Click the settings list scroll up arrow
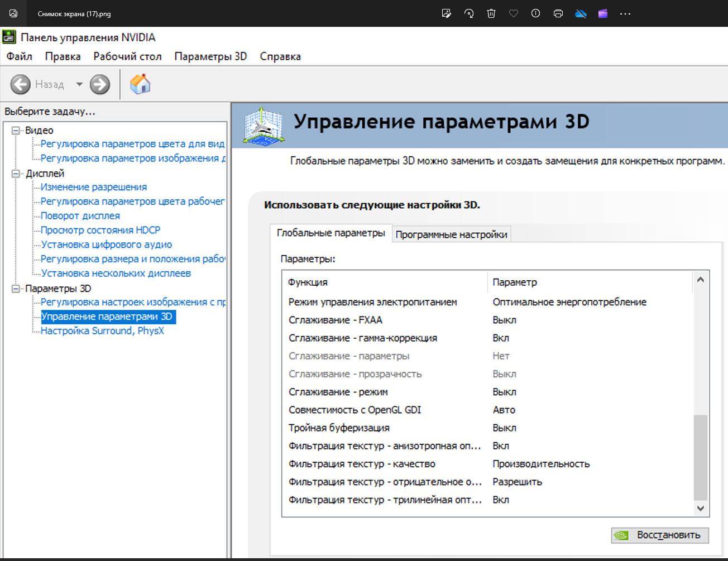The height and width of the screenshot is (561, 728). [700, 280]
